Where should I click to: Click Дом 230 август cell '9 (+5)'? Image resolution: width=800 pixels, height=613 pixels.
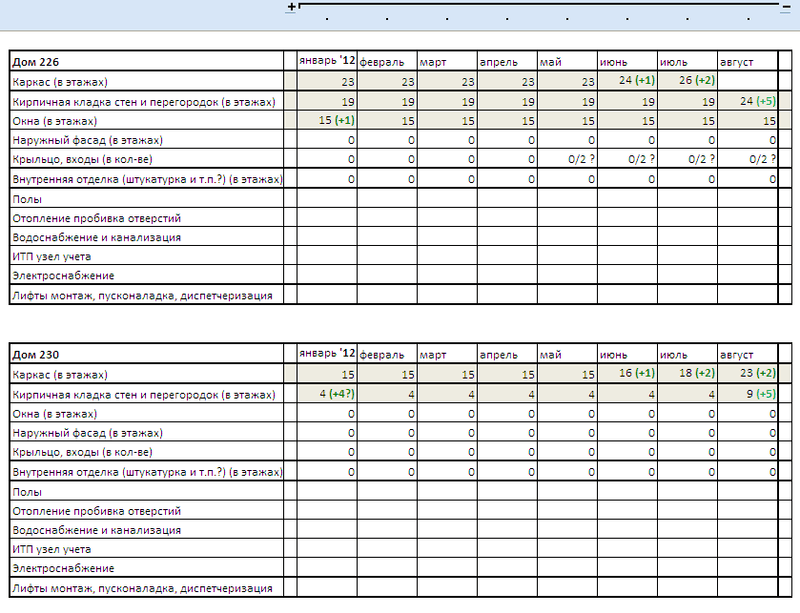click(x=747, y=394)
